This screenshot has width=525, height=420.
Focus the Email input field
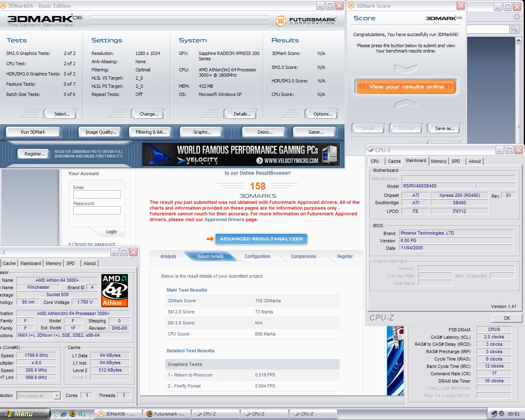pos(97,194)
